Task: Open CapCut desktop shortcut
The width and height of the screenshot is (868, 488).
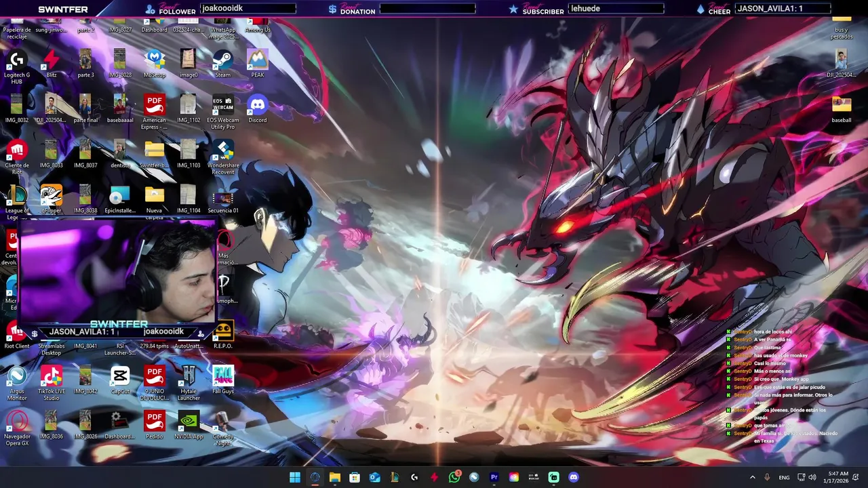Action: (x=120, y=380)
